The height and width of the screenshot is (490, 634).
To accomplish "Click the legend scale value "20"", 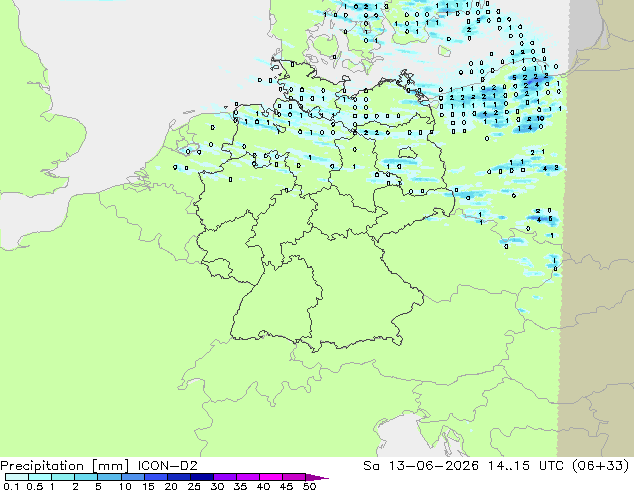I will pos(171,486).
